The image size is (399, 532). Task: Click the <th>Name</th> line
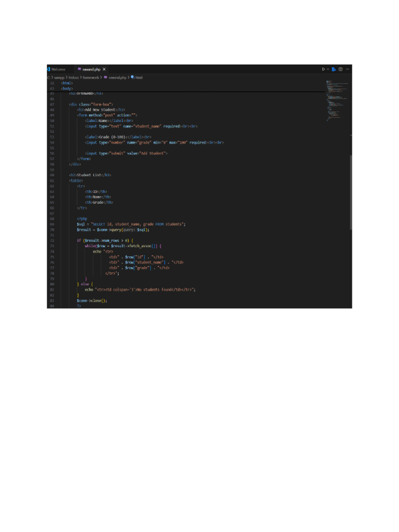98,197
